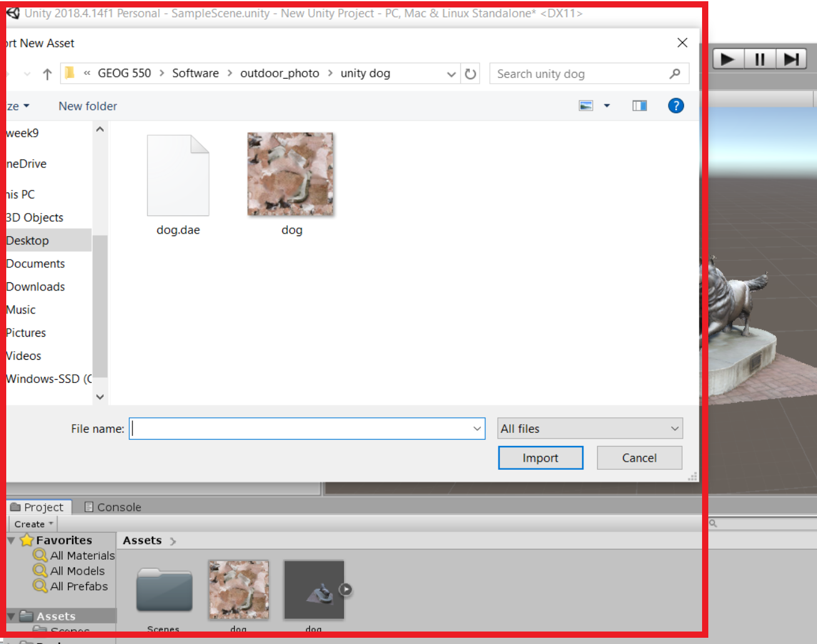Expand the File name history dropdown

tap(477, 429)
